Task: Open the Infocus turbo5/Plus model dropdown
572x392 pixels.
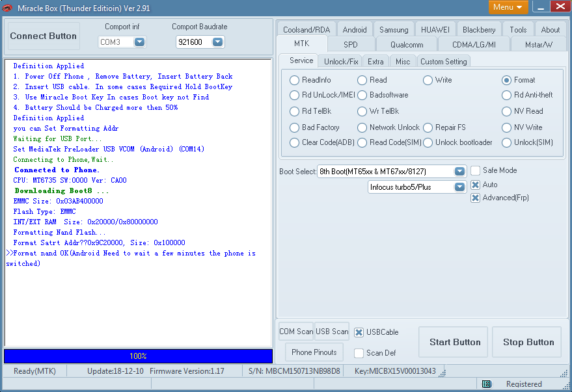Action: click(459, 187)
